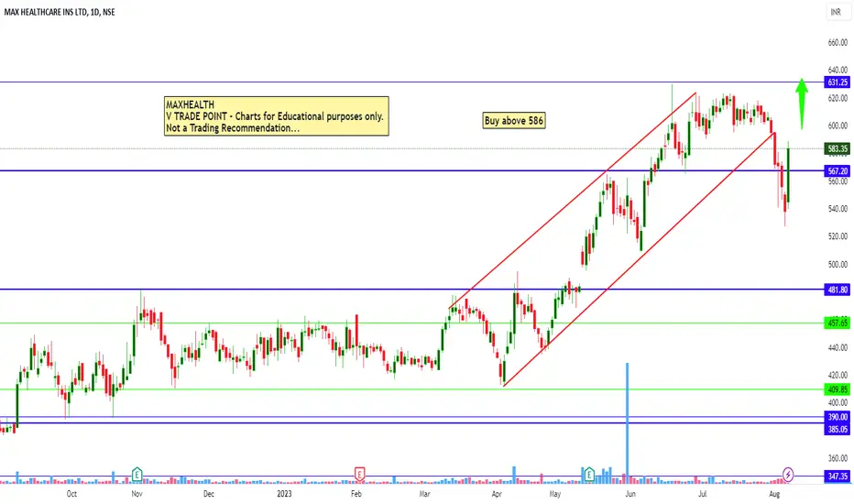
Task: Click the 481.80 blue price label
Action: click(x=838, y=290)
